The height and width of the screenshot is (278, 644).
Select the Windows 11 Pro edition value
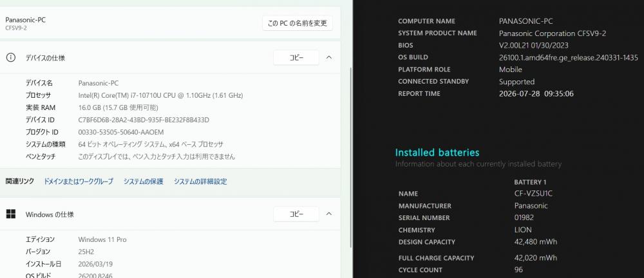[x=102, y=239]
